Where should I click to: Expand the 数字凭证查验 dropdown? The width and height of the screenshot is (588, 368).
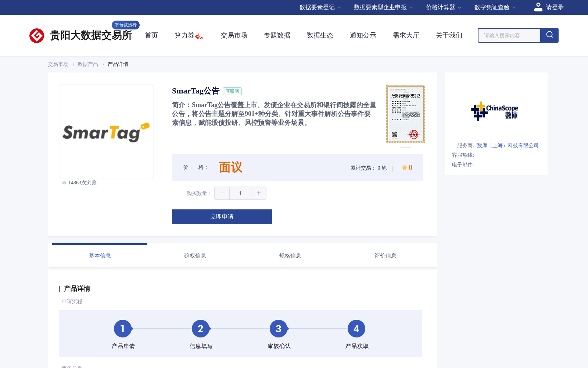coord(495,7)
